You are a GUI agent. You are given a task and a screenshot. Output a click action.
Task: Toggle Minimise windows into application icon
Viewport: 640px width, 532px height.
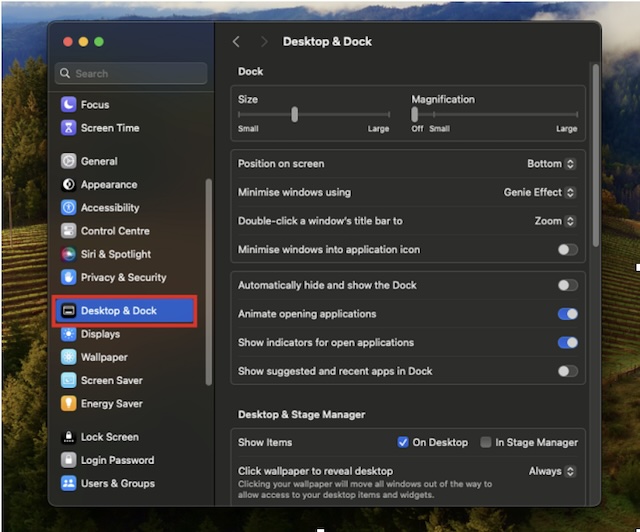tap(568, 249)
